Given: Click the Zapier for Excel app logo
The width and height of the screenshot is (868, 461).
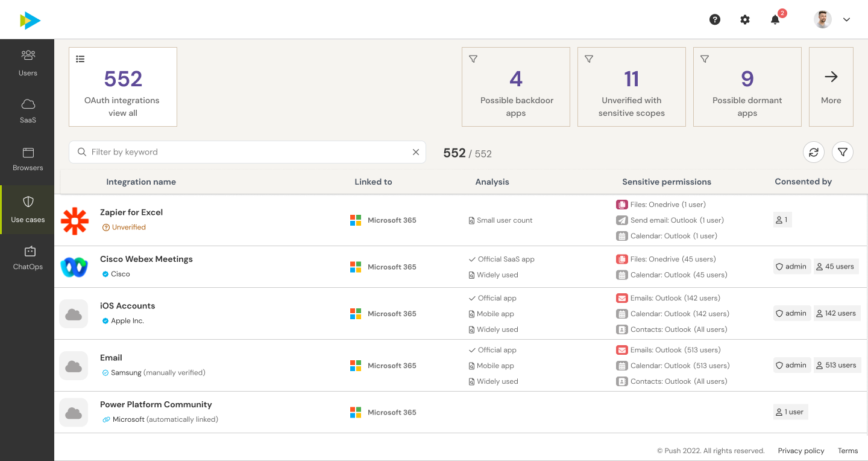Looking at the screenshot, I should (x=74, y=221).
